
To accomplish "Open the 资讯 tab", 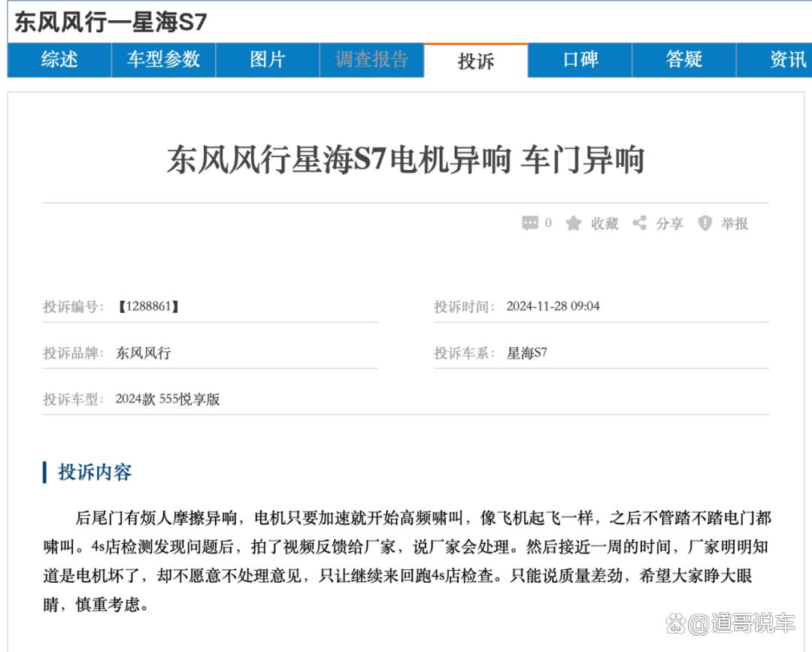I will (x=774, y=60).
